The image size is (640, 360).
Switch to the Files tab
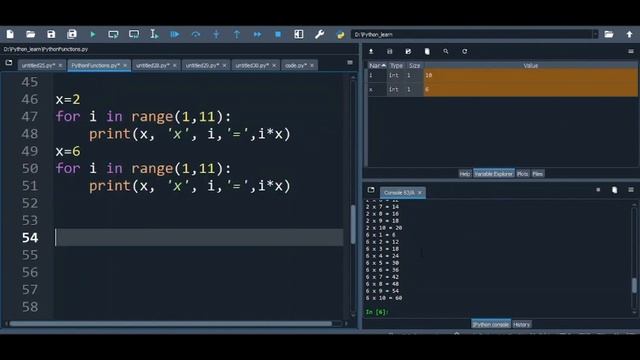tap(538, 174)
